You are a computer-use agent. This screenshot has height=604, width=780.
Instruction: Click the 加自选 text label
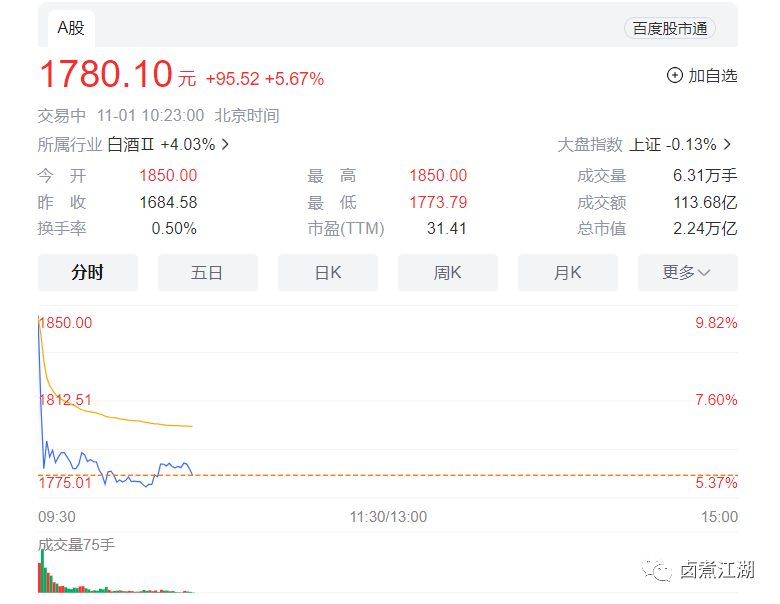(712, 76)
